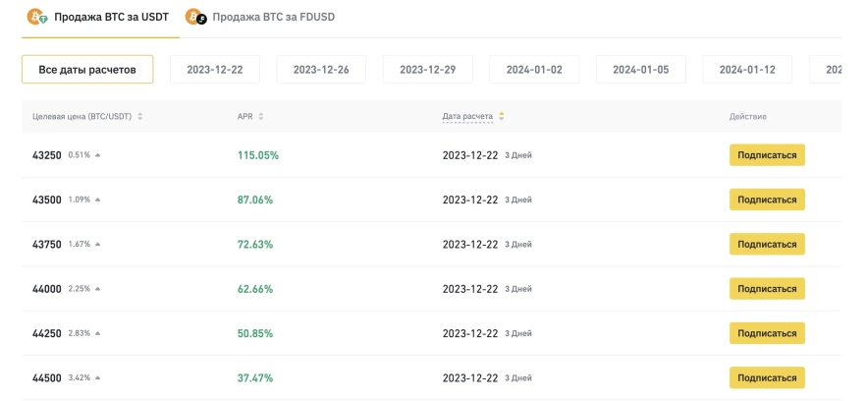
Task: Click the BTC/FDUSD coin icon
Action: pos(196,17)
